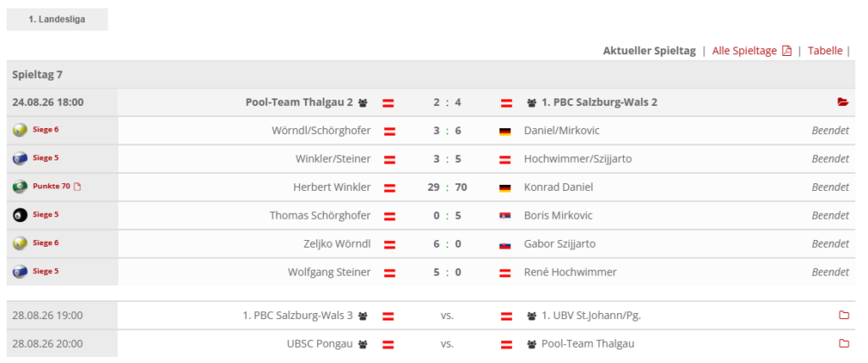Collapse the open folder icon for Thalgau 2 match
868x363 pixels.
tap(843, 102)
